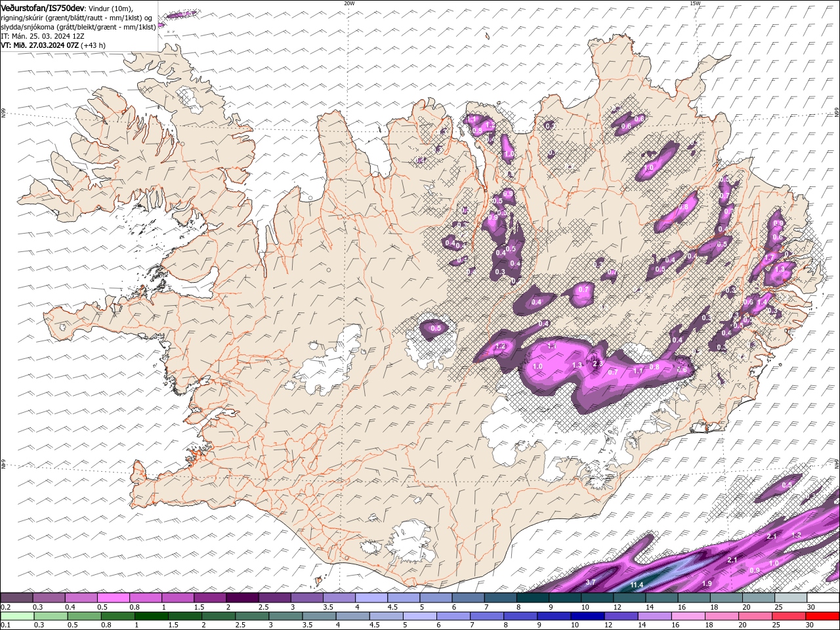This screenshot has width=840, height=630.
Task: Click the 0.2 label in the legend
Action: 5,607
